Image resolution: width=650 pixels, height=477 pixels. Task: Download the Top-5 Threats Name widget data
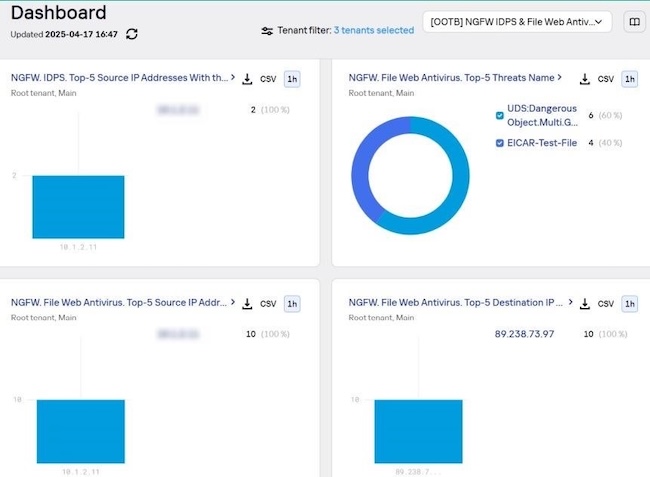(585, 79)
